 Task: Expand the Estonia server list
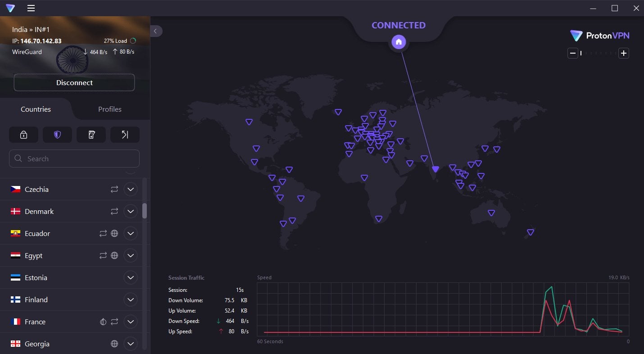coord(131,277)
